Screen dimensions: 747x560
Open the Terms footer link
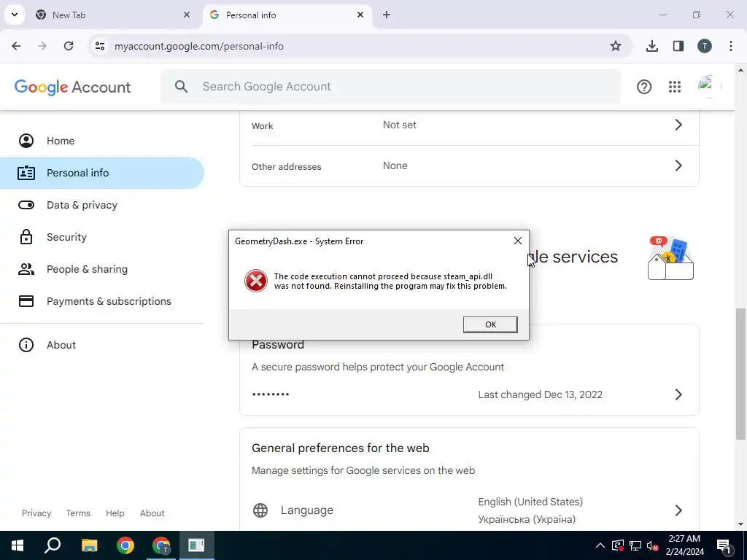(78, 513)
